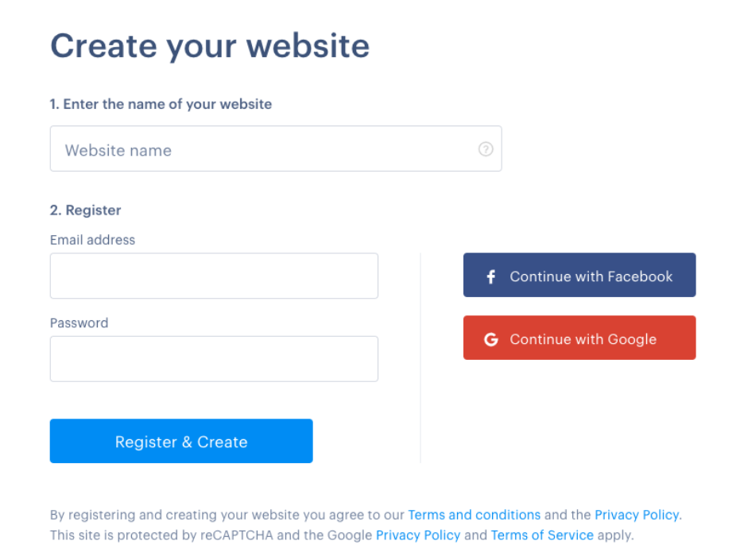The height and width of the screenshot is (560, 744).
Task: Choose Continue with Facebook
Action: click(579, 275)
